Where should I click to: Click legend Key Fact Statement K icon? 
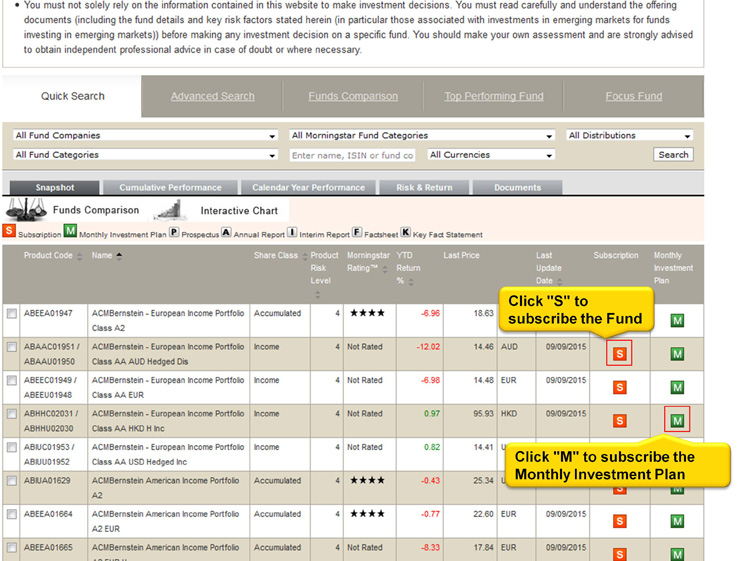click(405, 232)
